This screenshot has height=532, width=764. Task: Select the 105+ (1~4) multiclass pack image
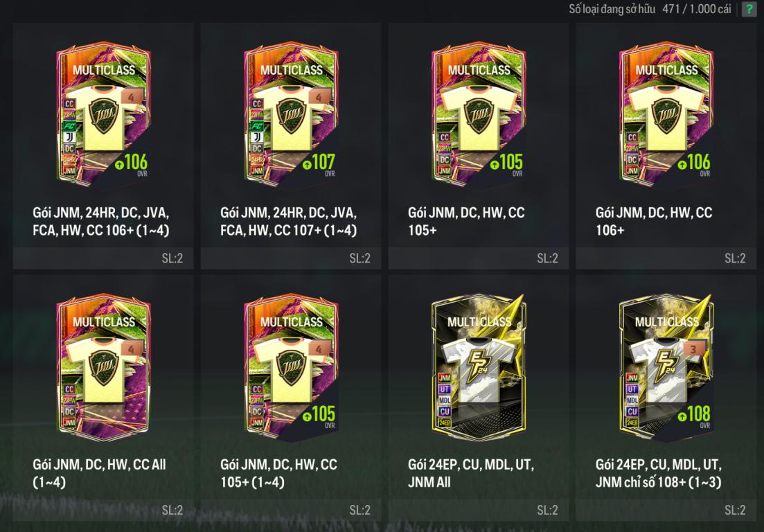click(x=291, y=367)
